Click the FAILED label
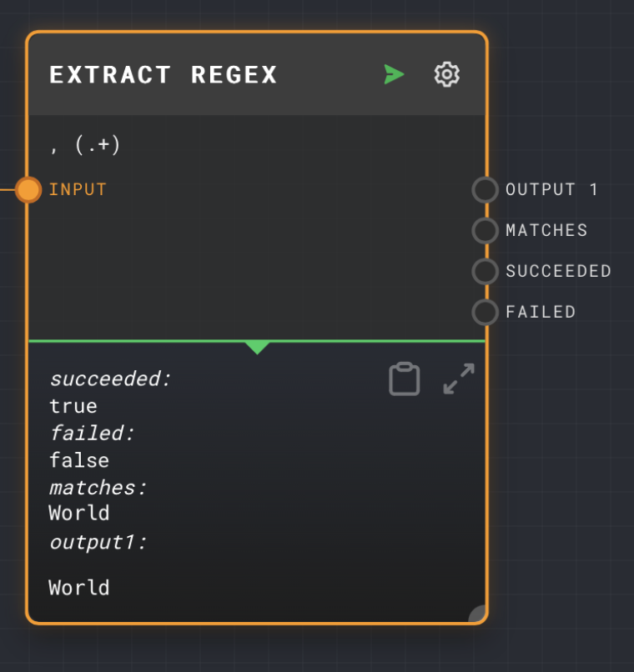This screenshot has height=672, width=634. pos(541,312)
